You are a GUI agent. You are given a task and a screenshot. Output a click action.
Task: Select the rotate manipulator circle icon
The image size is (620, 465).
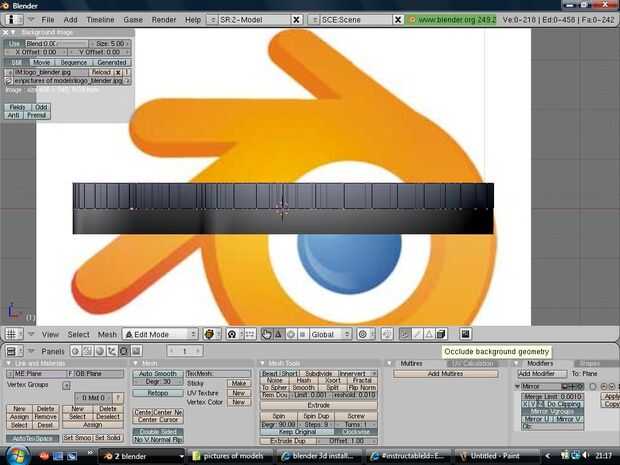291,335
